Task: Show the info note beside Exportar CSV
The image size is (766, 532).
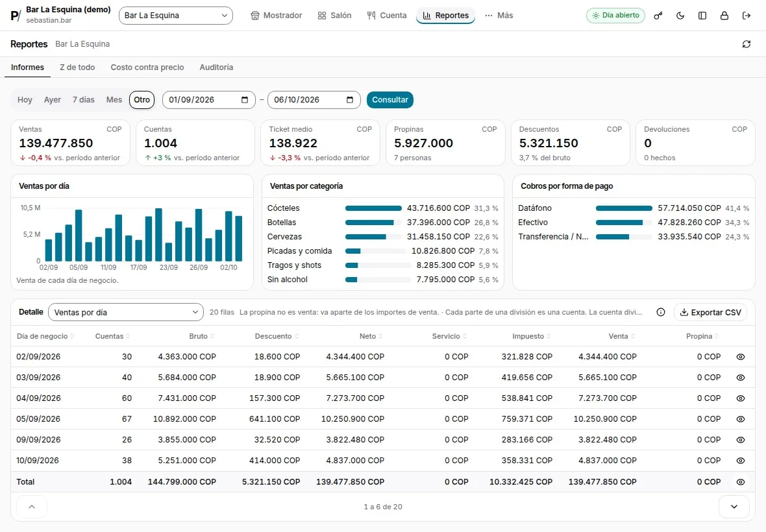Action: 660,312
